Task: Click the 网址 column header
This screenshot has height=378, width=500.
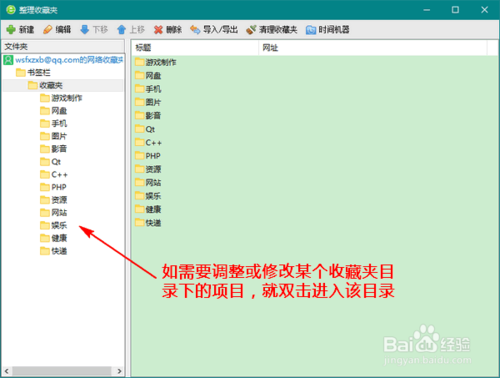Action: [373, 48]
